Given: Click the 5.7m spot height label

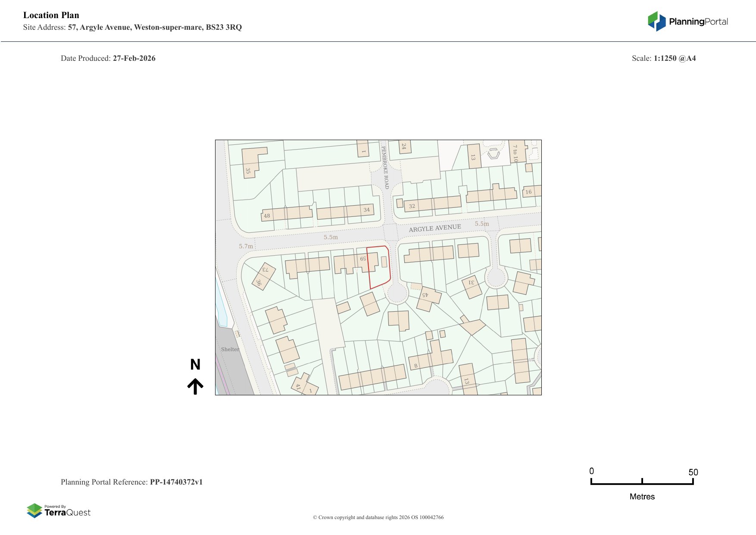Looking at the screenshot, I should (x=246, y=246).
